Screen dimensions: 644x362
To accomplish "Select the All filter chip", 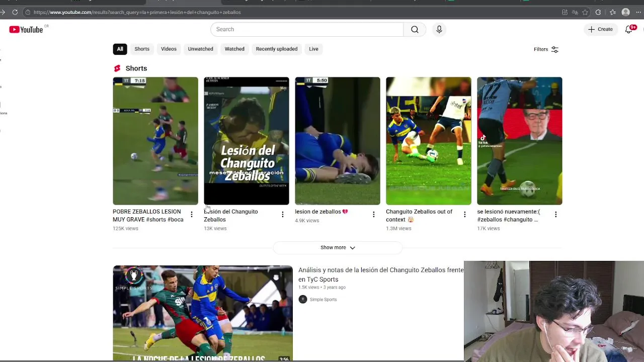I will (x=120, y=49).
